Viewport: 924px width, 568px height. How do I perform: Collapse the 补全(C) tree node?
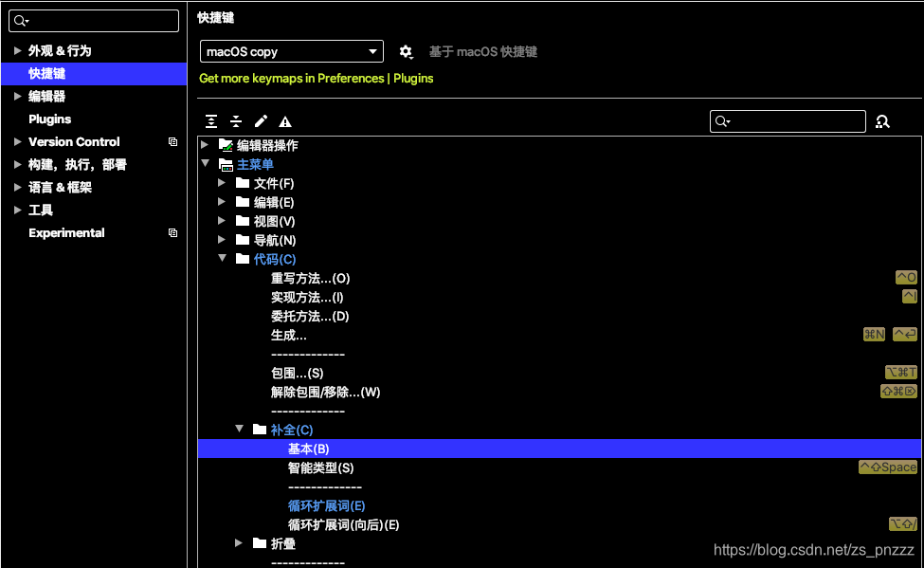tap(239, 429)
